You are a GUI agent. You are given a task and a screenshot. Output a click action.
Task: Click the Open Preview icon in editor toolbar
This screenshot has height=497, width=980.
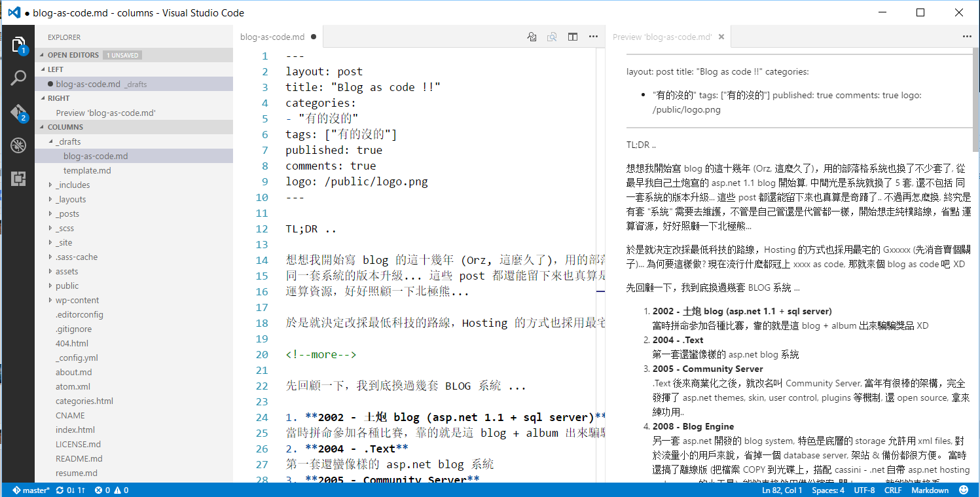coord(532,37)
